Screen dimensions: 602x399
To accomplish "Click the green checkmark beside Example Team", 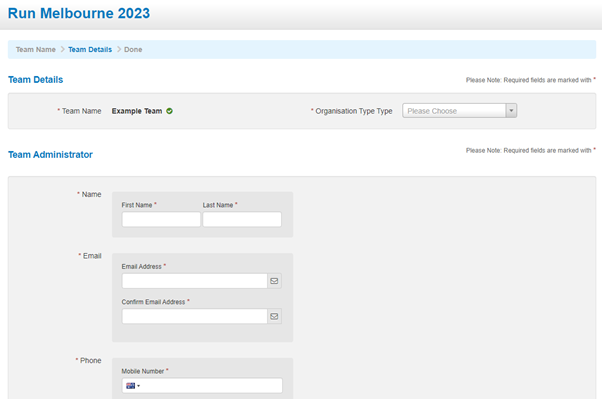I will pyautogui.click(x=169, y=111).
